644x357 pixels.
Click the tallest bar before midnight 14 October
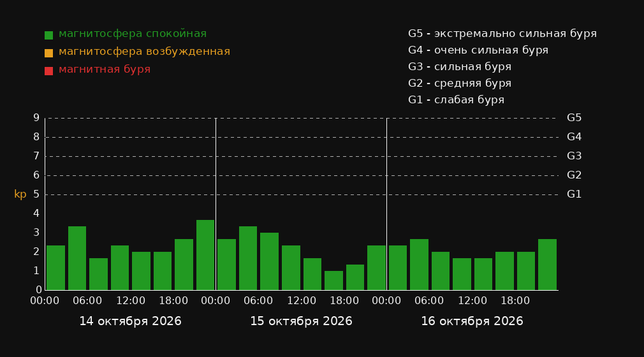(x=205, y=255)
